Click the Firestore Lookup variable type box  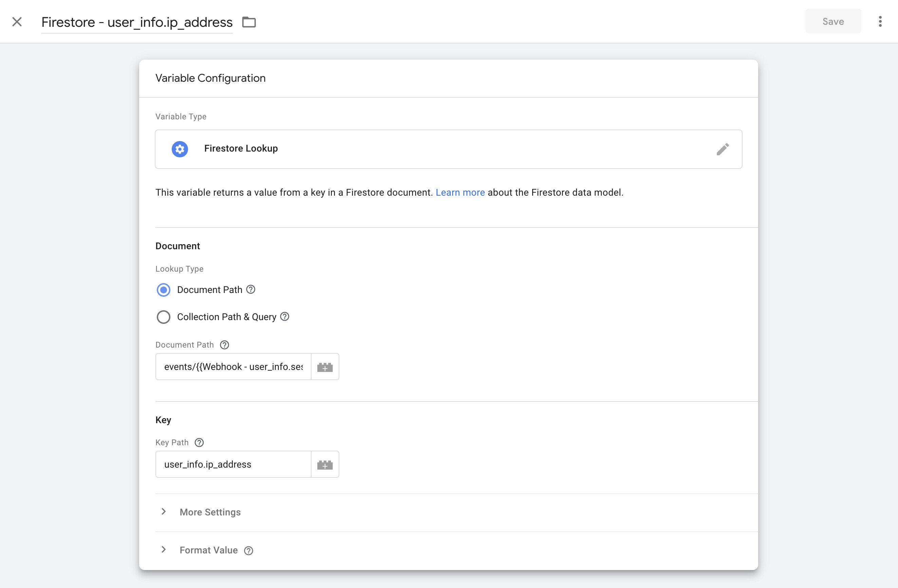449,149
